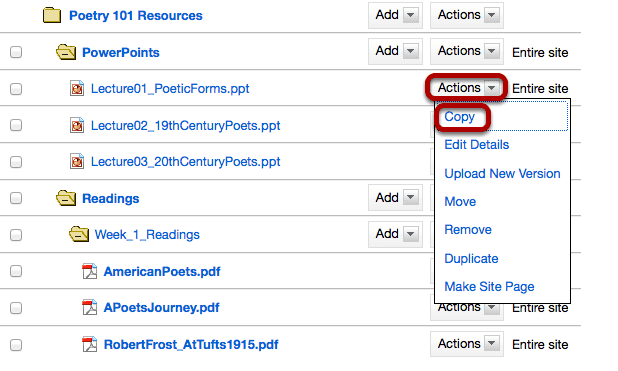Click the Lecture03_20thCenturyPoets.ppt file icon
Image resolution: width=618 pixels, height=371 pixels.
(77, 161)
